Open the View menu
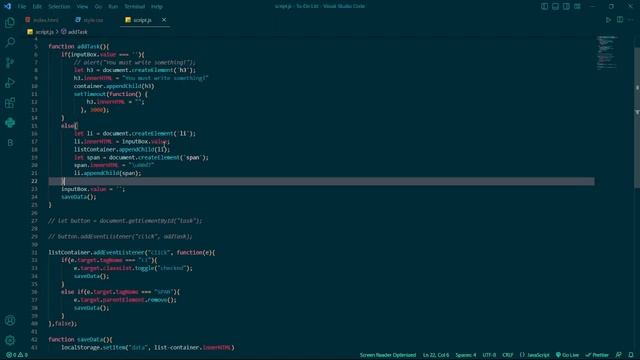Image resolution: width=640 pixels, height=360 pixels. coord(82,7)
